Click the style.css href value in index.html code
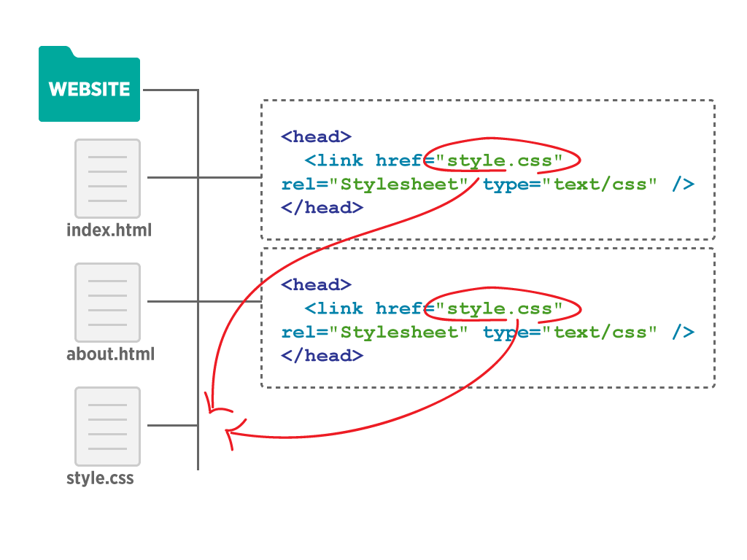The image size is (747, 560). click(x=499, y=161)
